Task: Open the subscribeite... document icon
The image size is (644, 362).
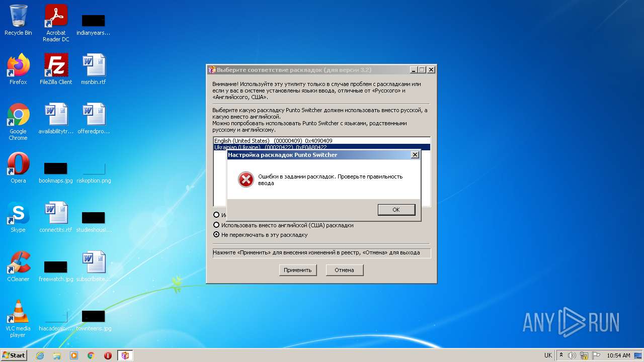Action: click(94, 266)
